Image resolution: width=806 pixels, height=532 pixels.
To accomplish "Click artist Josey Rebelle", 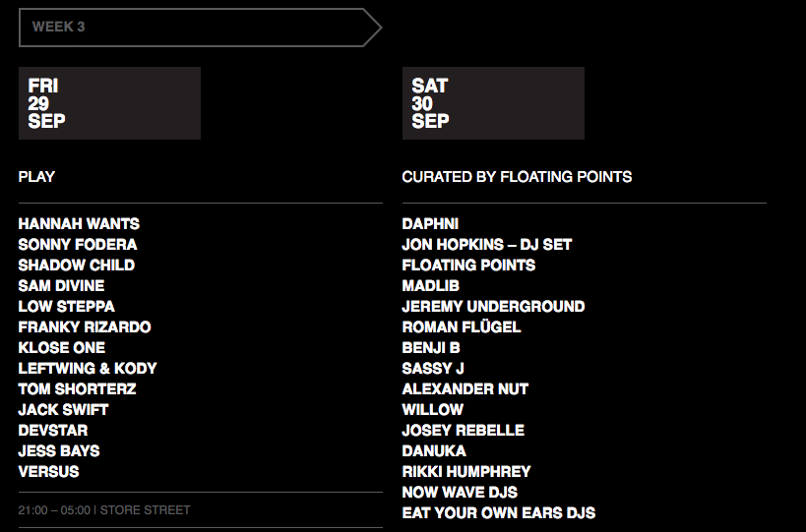I will [x=464, y=431].
